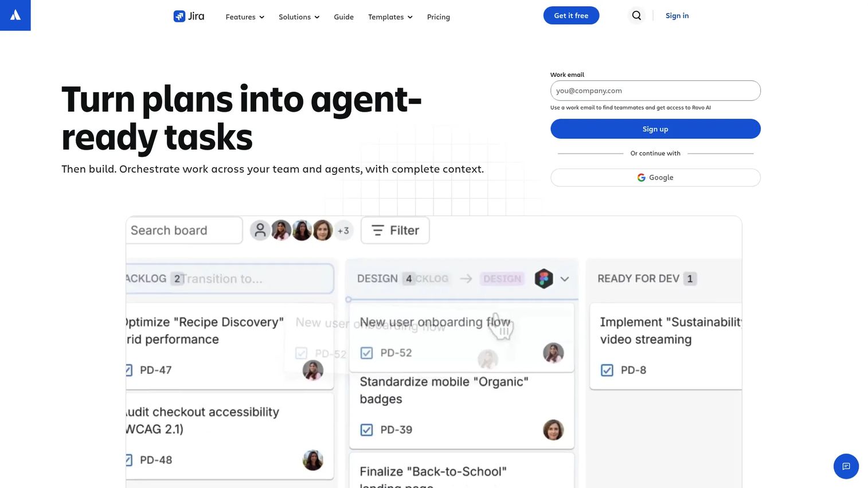868x488 pixels.
Task: Click the Figma icon in Design column
Action: pyautogui.click(x=544, y=279)
